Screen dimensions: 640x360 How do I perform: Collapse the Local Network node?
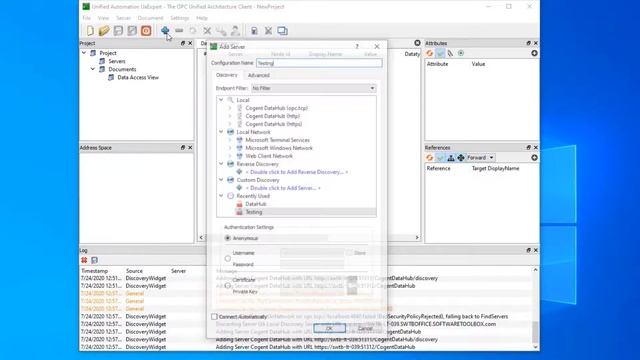point(221,132)
